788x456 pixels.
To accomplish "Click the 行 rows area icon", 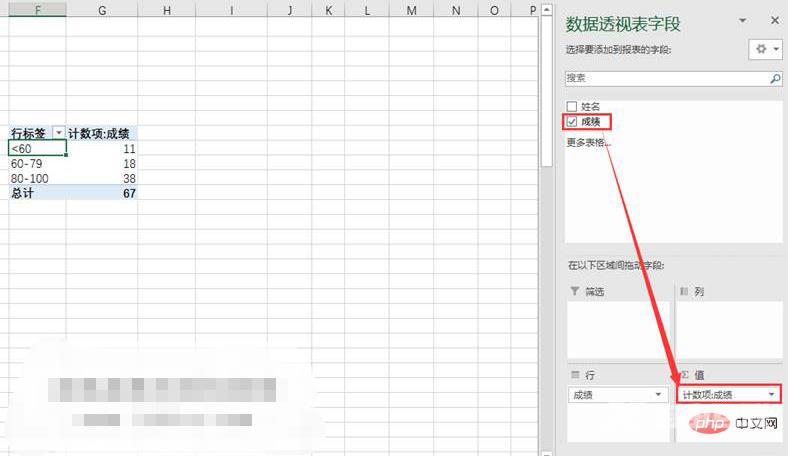I will 574,374.
